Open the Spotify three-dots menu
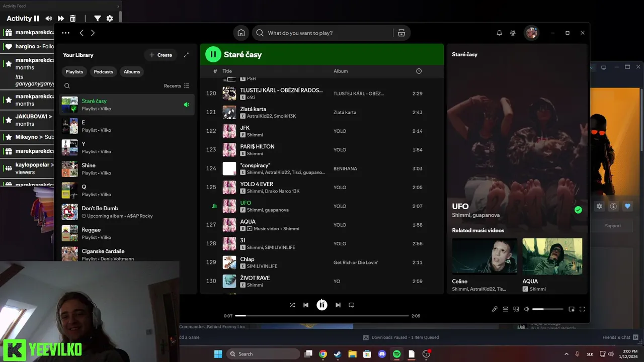Viewport: 644px width, 362px height. pos(66,33)
